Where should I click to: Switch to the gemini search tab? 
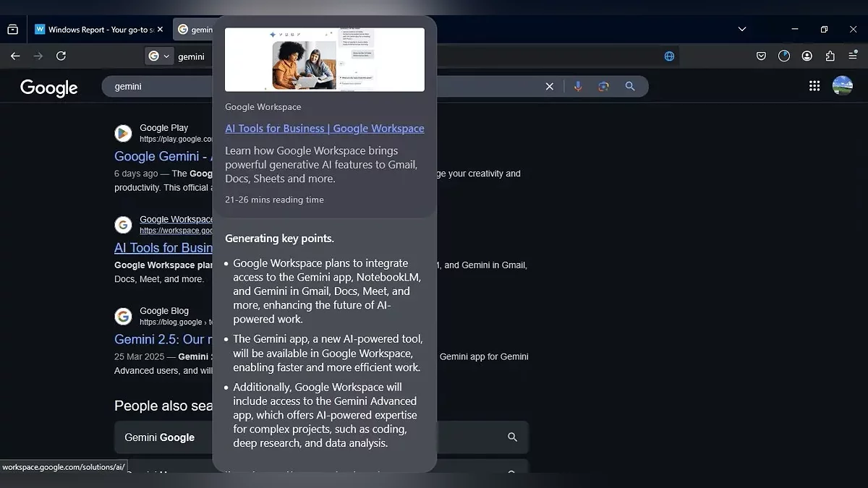point(194,30)
